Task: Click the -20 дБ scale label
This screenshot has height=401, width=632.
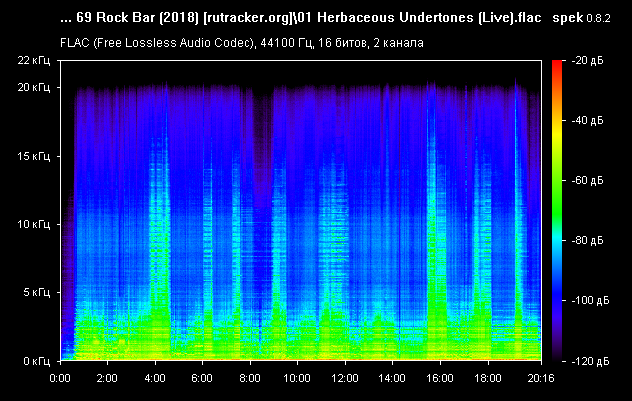Action: point(587,61)
